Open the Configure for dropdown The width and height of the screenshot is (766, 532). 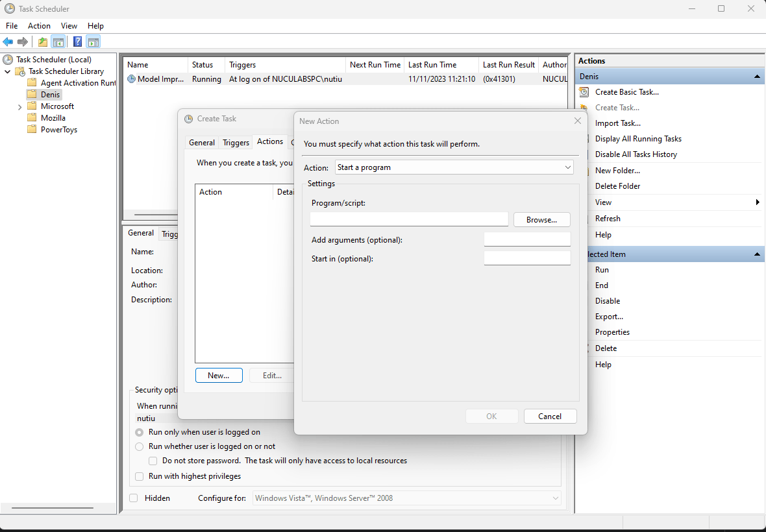coord(406,498)
